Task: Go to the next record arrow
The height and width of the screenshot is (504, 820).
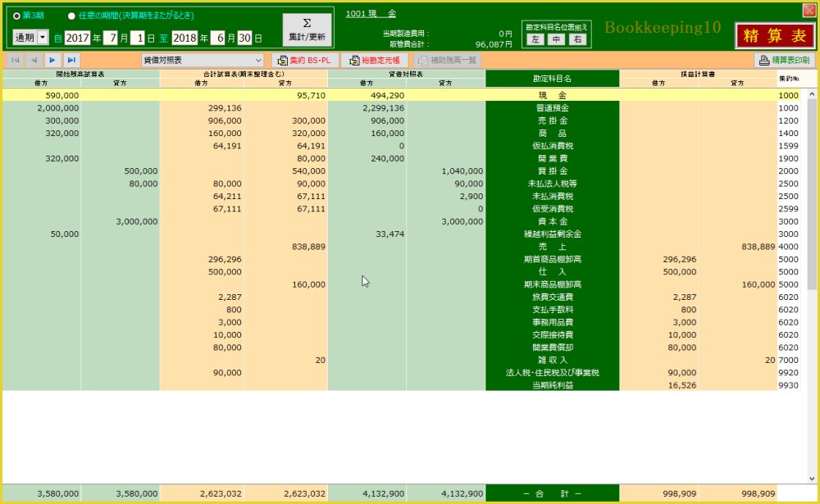Action: pyautogui.click(x=52, y=60)
